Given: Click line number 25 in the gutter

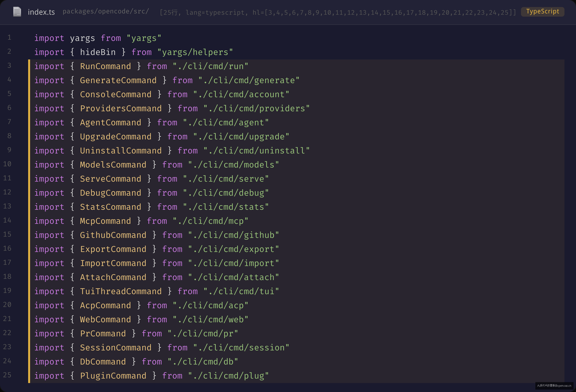Looking at the screenshot, I should (7, 375).
